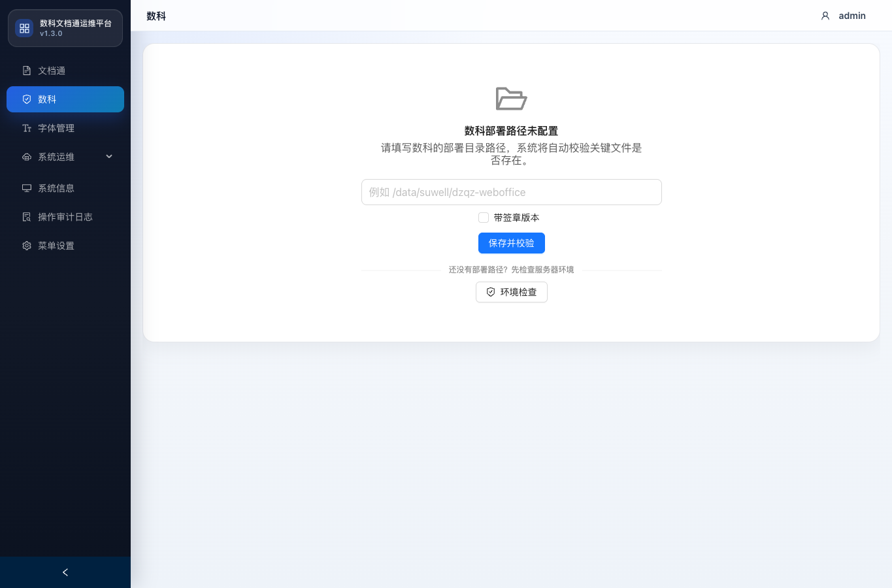
Task: Click the 菜单设置 gear icon
Action: [x=27, y=246]
